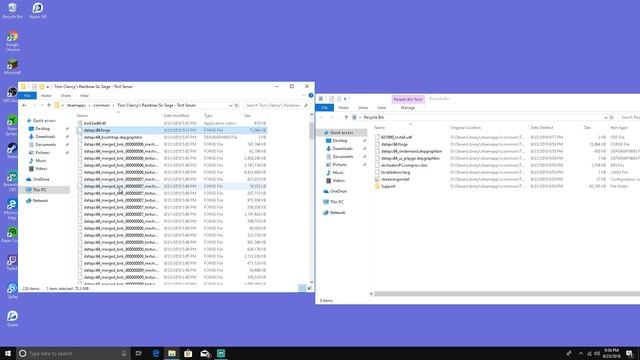Click the Cortana microphone icon

[124, 353]
